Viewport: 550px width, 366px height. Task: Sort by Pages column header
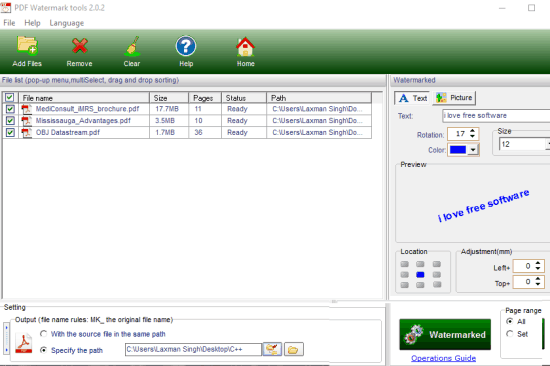coord(205,98)
